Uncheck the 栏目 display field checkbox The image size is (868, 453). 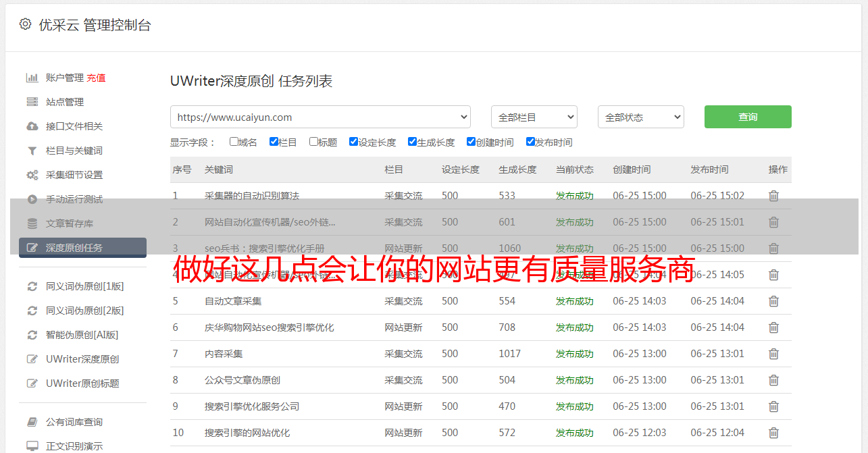tap(274, 142)
